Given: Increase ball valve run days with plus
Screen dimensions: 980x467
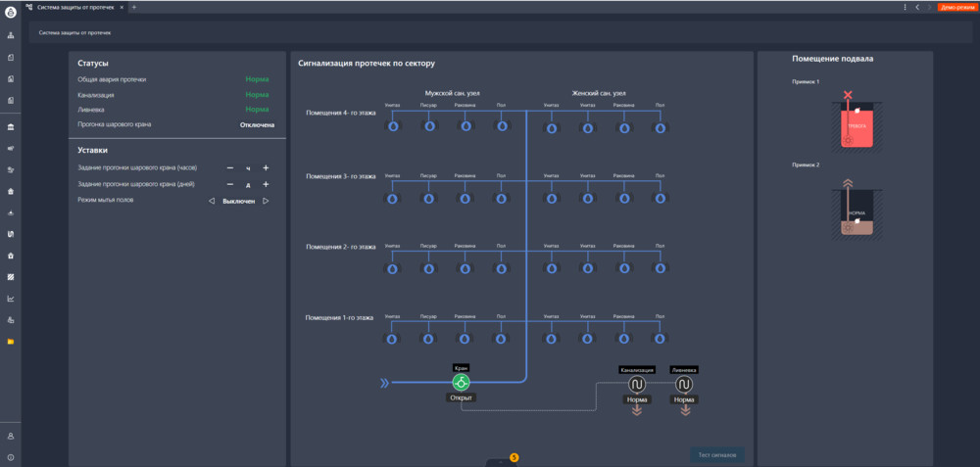Looking at the screenshot, I should click(266, 184).
